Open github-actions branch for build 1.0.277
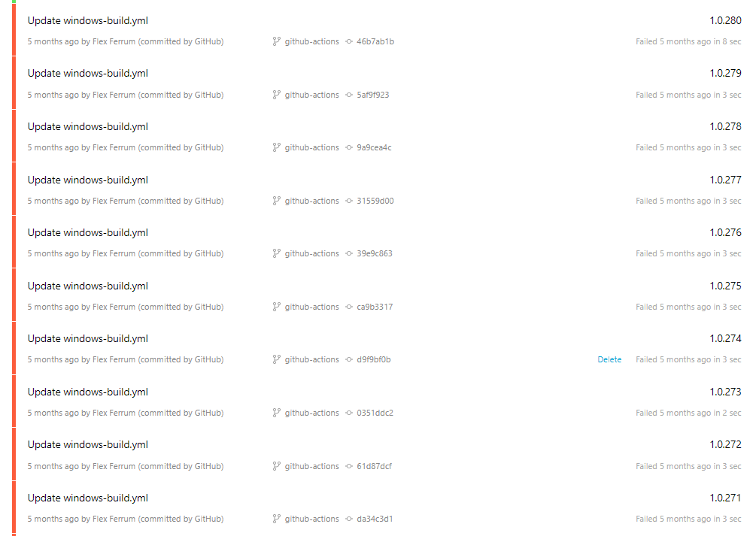 click(311, 201)
